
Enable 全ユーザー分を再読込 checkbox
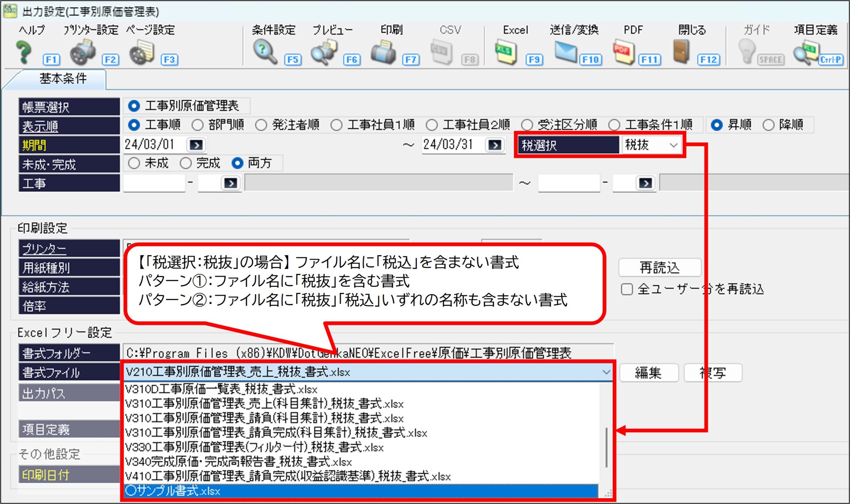(x=627, y=289)
